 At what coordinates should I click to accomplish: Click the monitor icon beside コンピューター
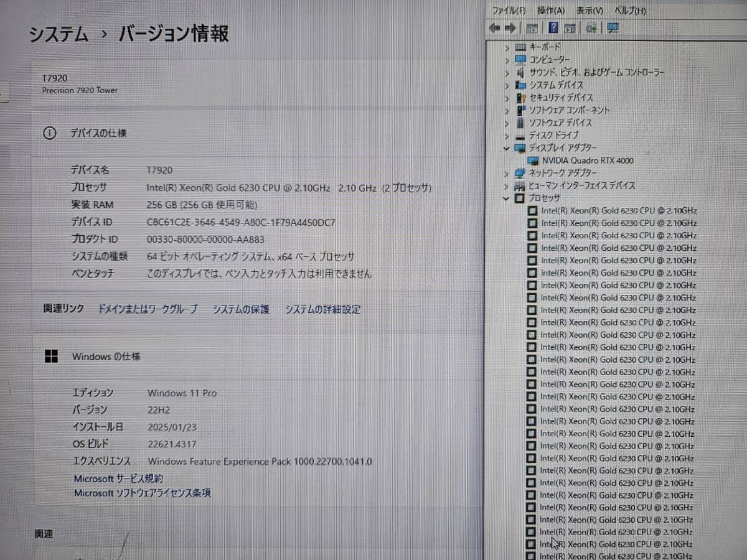pyautogui.click(x=521, y=60)
